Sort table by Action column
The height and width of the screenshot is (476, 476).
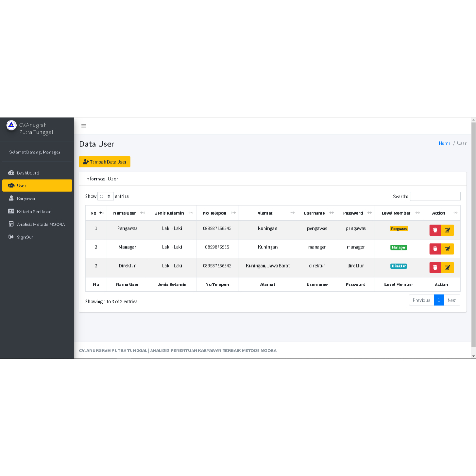[442, 213]
